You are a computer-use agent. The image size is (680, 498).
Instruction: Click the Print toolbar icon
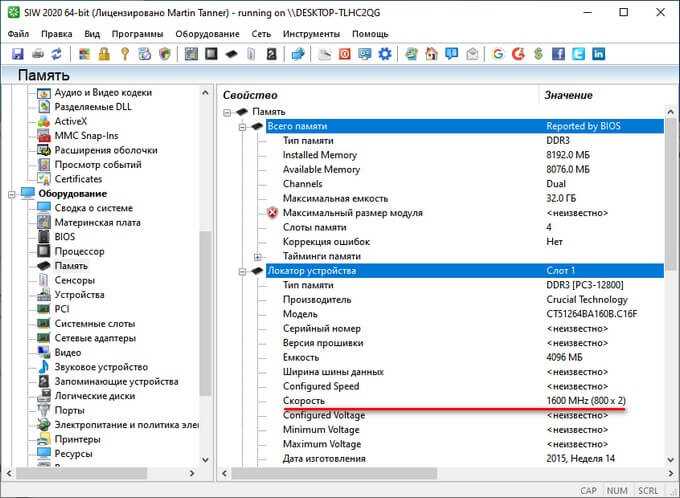[x=38, y=54]
